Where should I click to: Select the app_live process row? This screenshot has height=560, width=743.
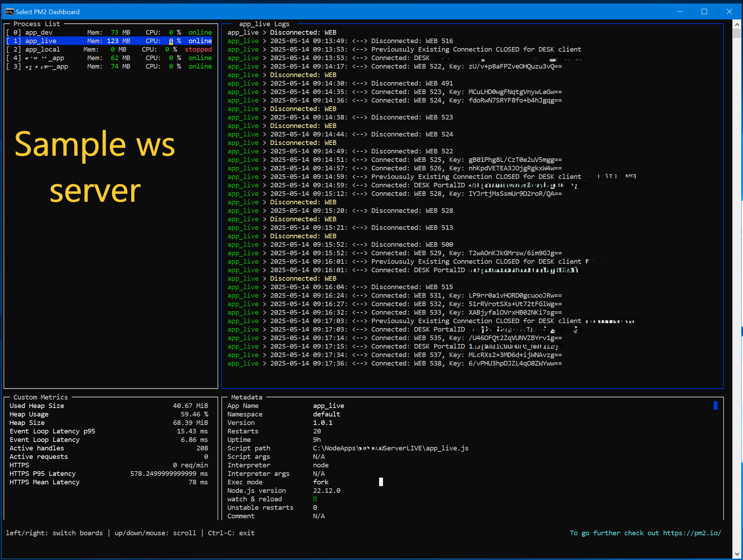coord(109,41)
